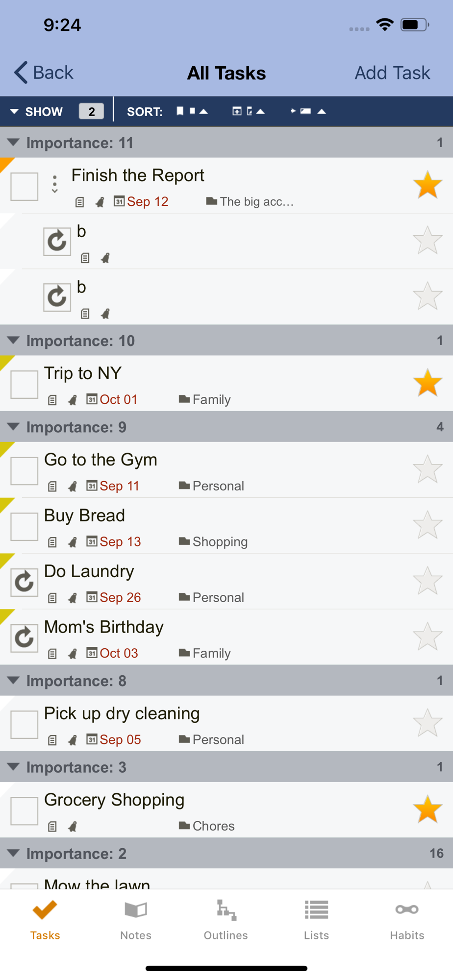Open the SHOW filter dropdown
453x980 pixels.
37,112
